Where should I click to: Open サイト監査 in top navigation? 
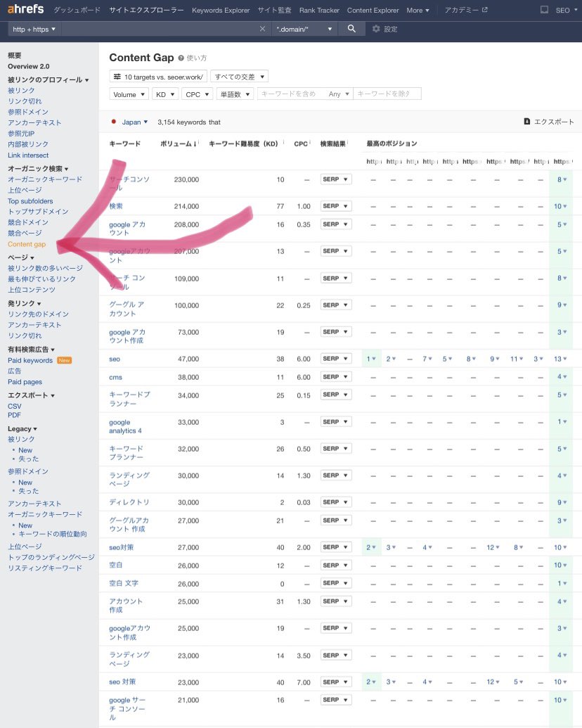[274, 10]
